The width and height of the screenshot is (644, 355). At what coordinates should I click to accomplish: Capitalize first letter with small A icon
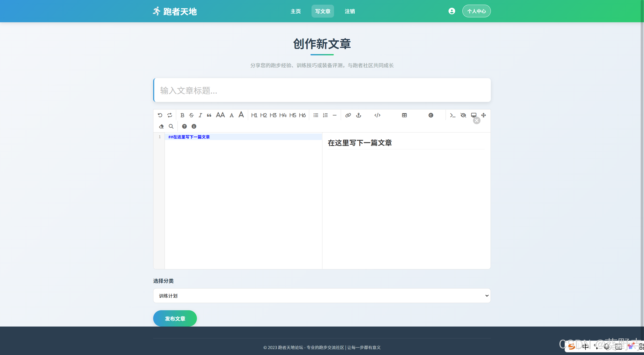tap(232, 115)
